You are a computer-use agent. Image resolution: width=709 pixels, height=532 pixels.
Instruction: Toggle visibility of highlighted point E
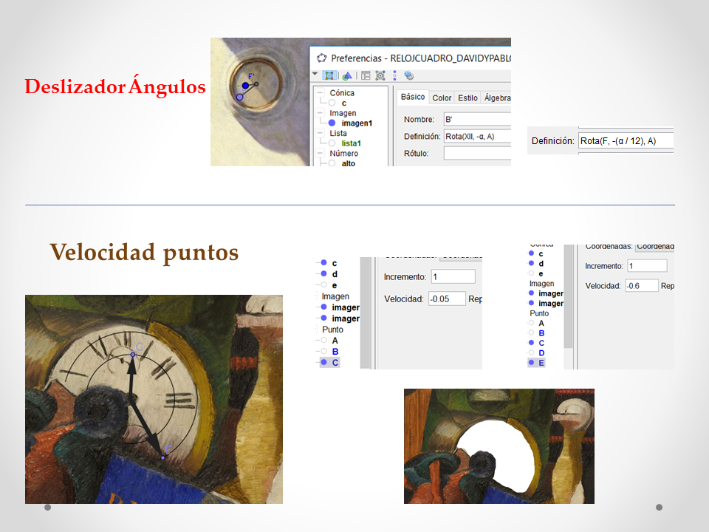531,363
